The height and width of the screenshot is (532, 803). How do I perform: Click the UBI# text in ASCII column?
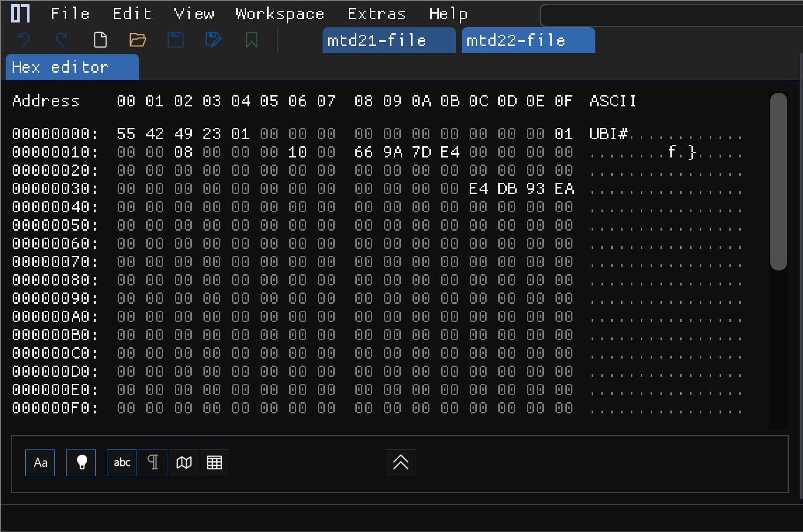pos(608,134)
